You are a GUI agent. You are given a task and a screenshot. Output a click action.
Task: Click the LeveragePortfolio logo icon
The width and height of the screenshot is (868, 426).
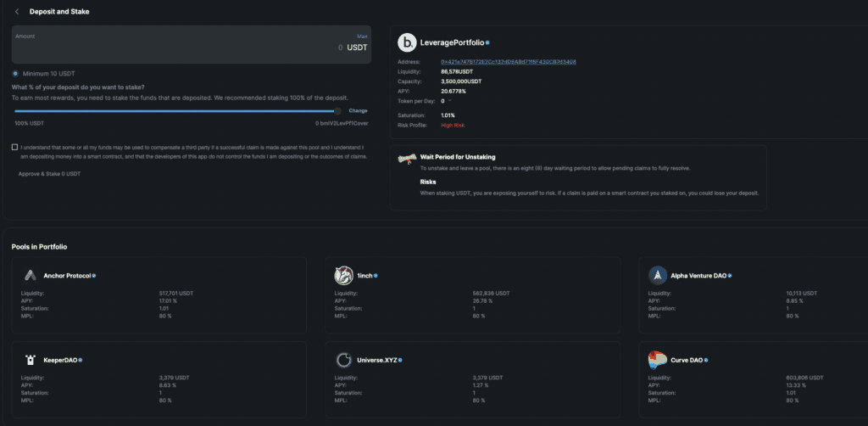click(x=408, y=42)
